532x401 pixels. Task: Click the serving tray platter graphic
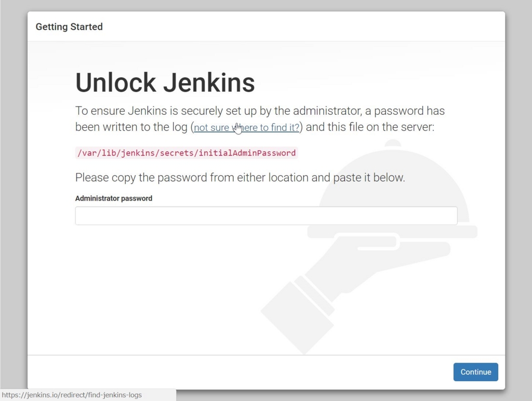tap(392, 232)
